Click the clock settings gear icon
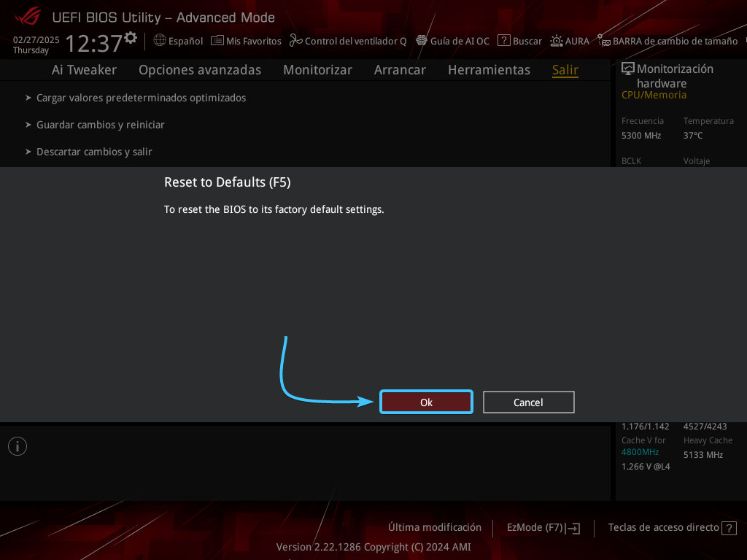This screenshot has width=747, height=560. pyautogui.click(x=131, y=37)
